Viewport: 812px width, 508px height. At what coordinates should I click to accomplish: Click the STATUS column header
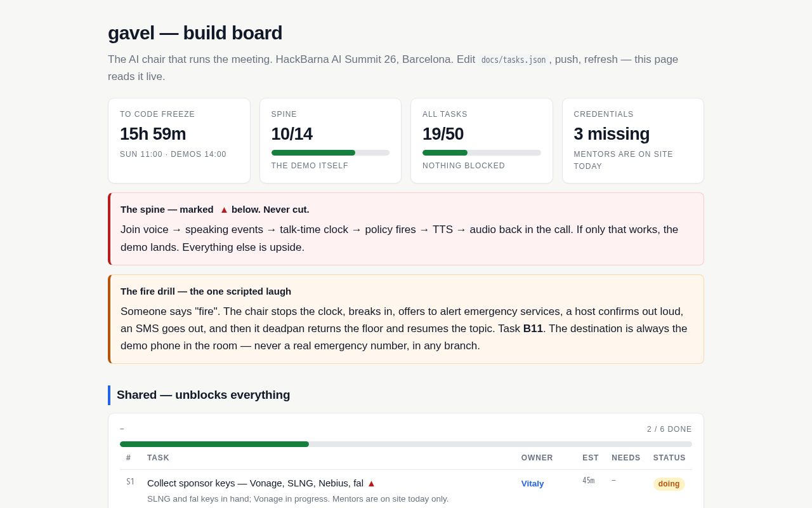[669, 458]
